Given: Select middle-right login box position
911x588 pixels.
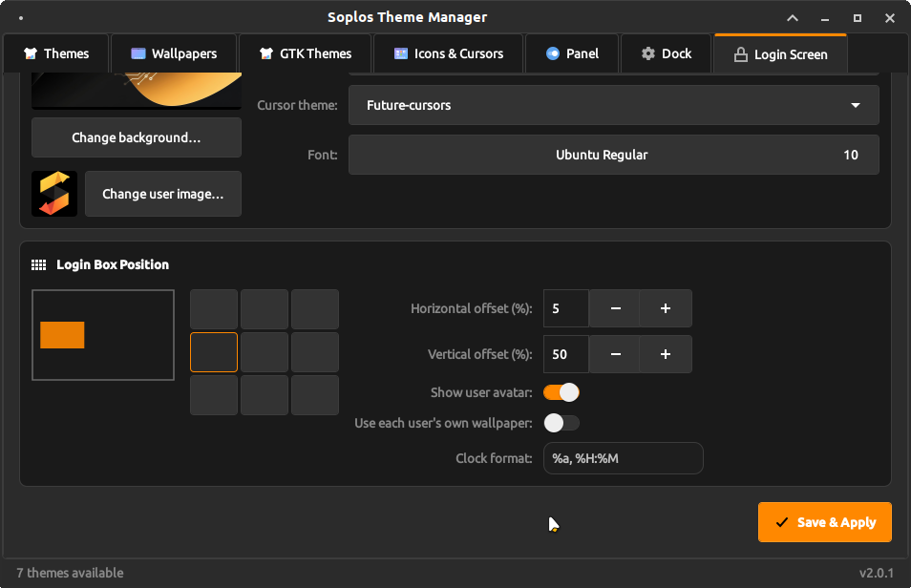Looking at the screenshot, I should (x=315, y=352).
